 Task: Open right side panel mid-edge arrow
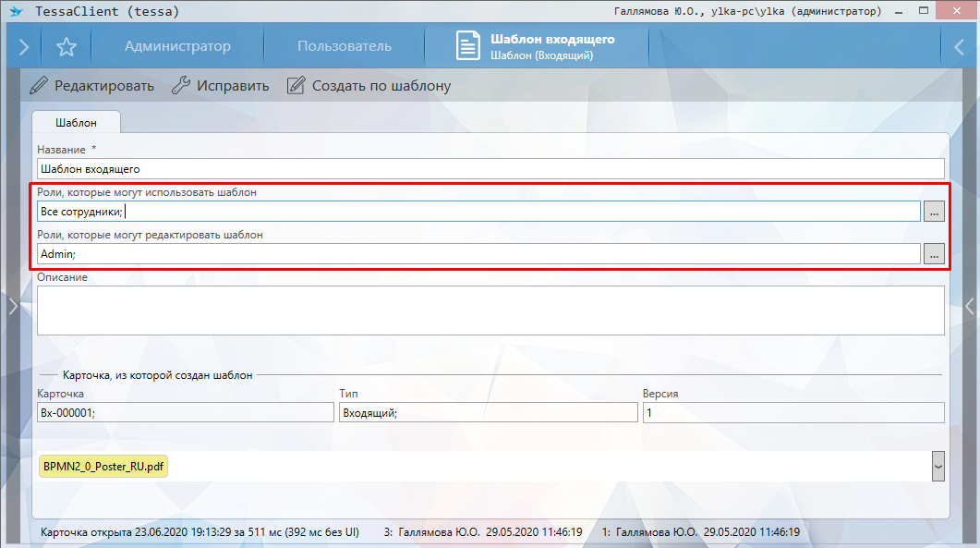point(969,306)
